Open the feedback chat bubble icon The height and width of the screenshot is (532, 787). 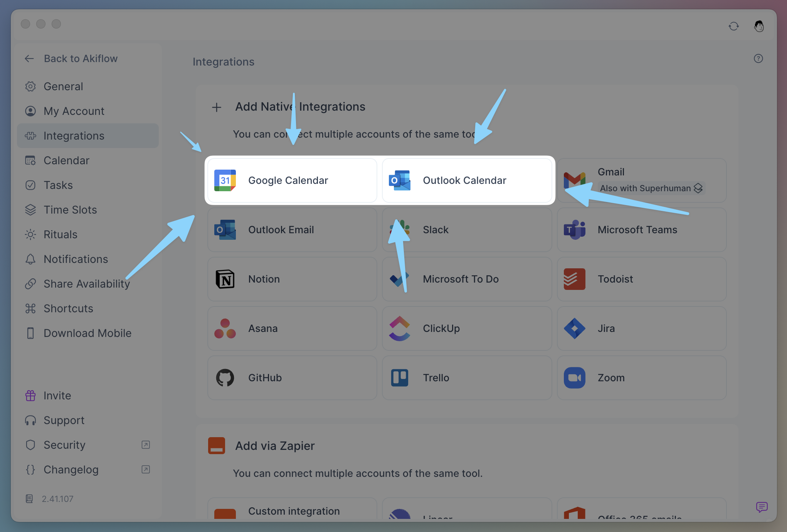coord(762,507)
